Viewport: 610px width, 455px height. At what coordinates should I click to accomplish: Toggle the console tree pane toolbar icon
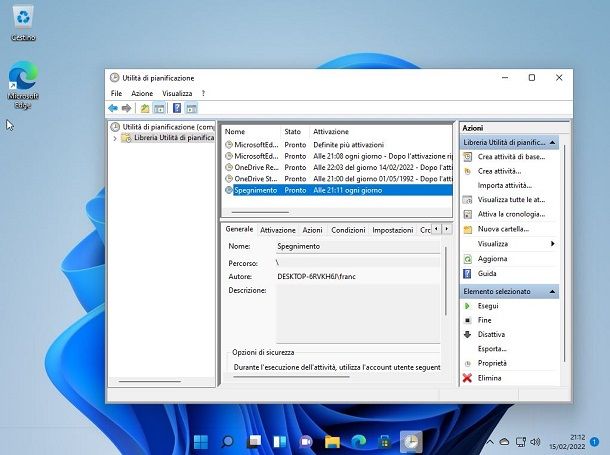coord(159,108)
